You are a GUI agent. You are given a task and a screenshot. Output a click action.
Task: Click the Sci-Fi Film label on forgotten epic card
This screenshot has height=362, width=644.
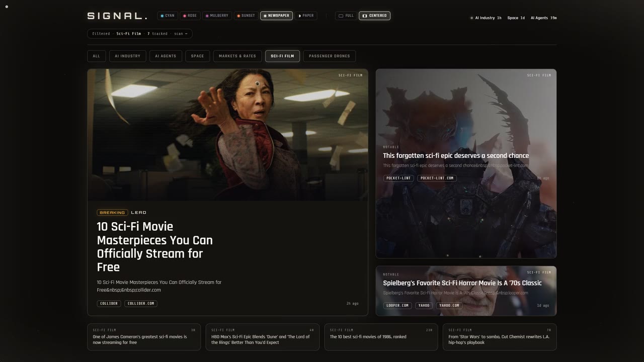click(539, 75)
